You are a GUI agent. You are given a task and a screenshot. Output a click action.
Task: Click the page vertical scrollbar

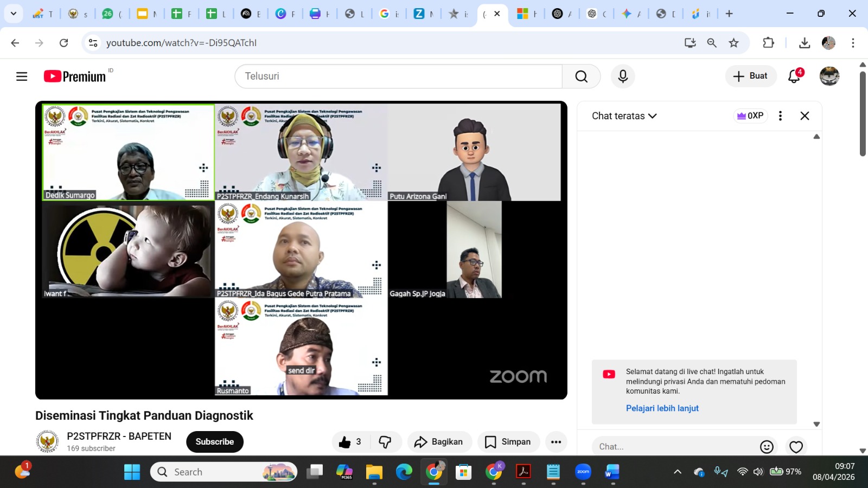pyautogui.click(x=863, y=114)
